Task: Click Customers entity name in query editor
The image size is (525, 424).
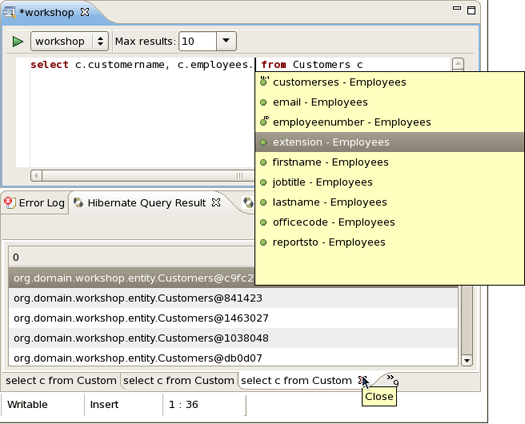Action: click(x=321, y=64)
